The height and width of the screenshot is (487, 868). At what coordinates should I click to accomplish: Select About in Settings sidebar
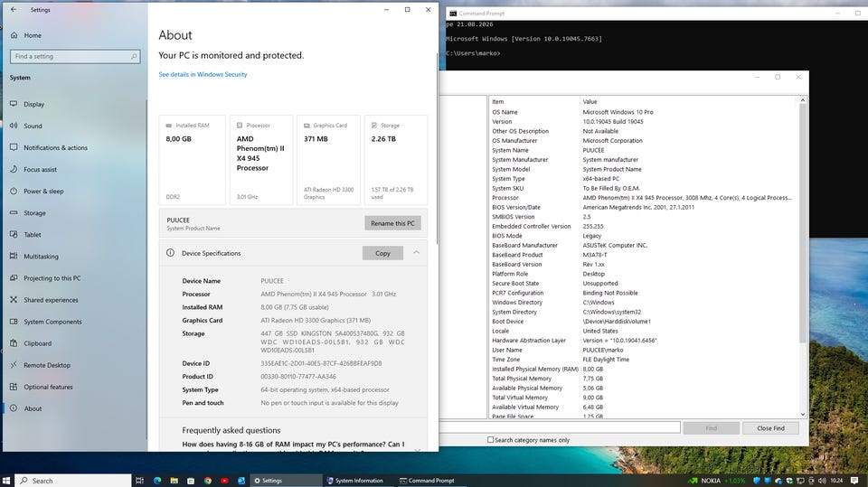coord(33,408)
